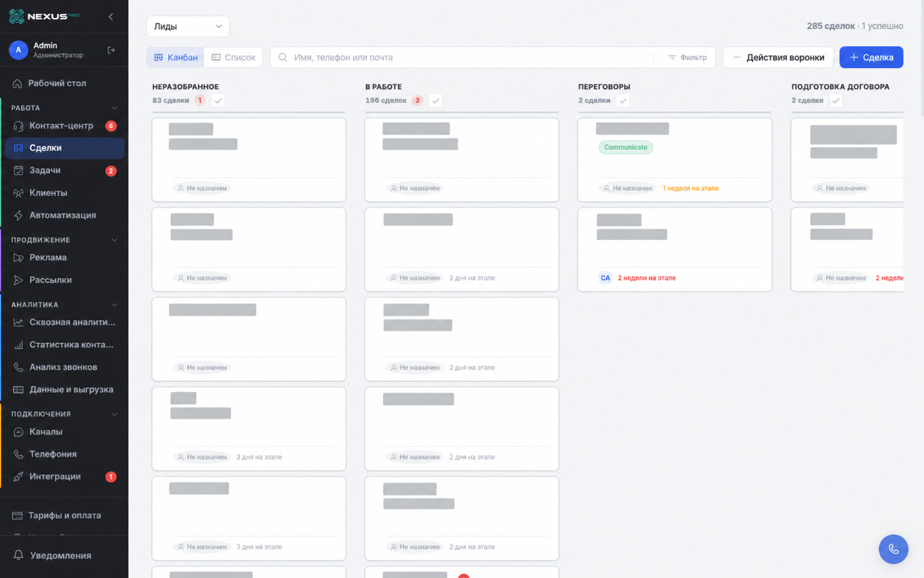Open Автоматизация section
924x578 pixels.
click(x=64, y=215)
